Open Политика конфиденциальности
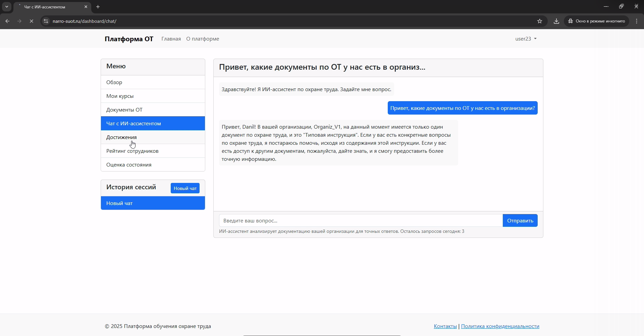The image size is (644, 336). [500, 326]
